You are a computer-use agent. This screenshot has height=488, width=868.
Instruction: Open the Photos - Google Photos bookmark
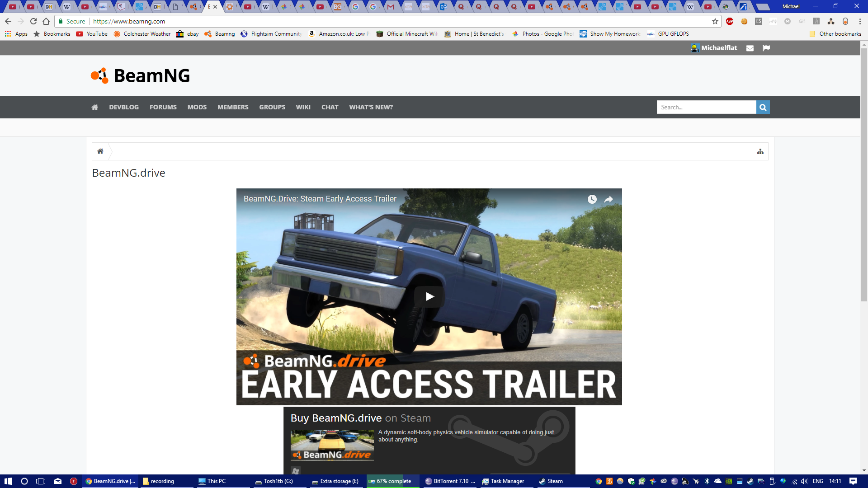[542, 34]
